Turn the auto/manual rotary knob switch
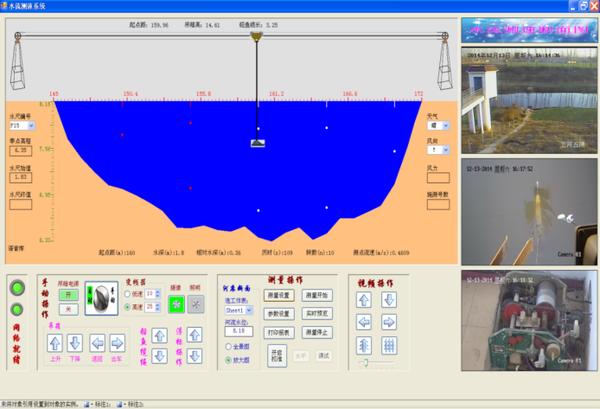The width and height of the screenshot is (600, 409). [x=101, y=298]
